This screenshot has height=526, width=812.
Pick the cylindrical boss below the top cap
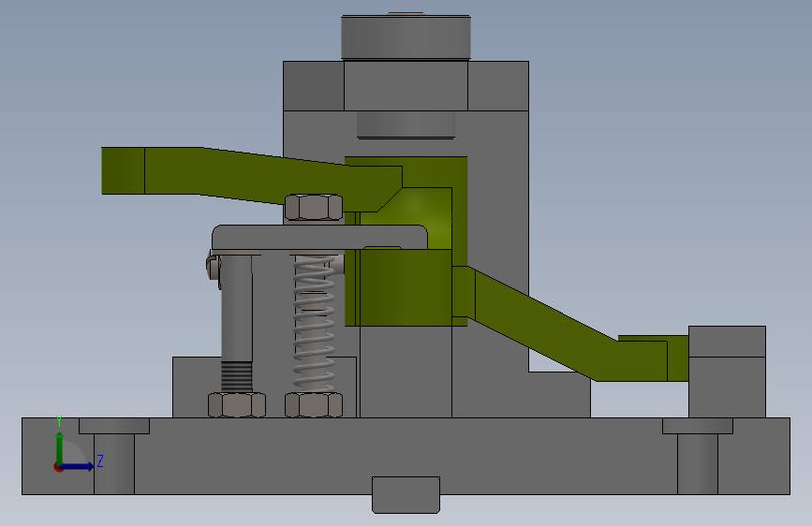(x=406, y=124)
